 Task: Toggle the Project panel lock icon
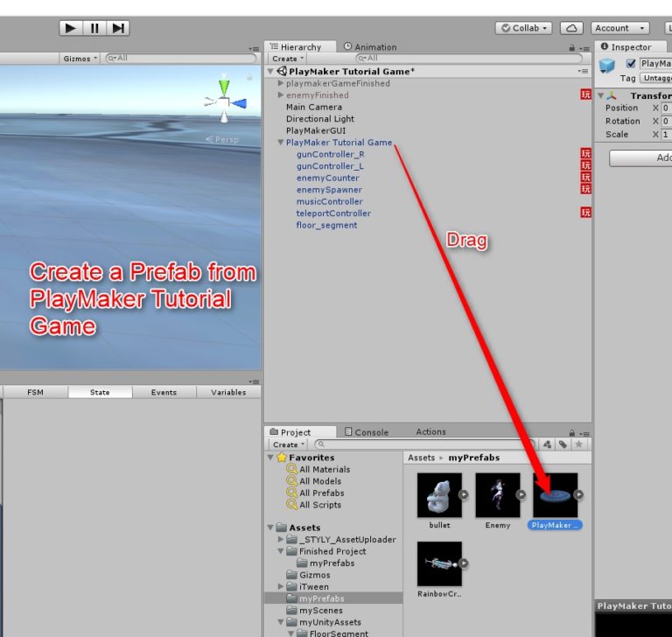point(571,433)
